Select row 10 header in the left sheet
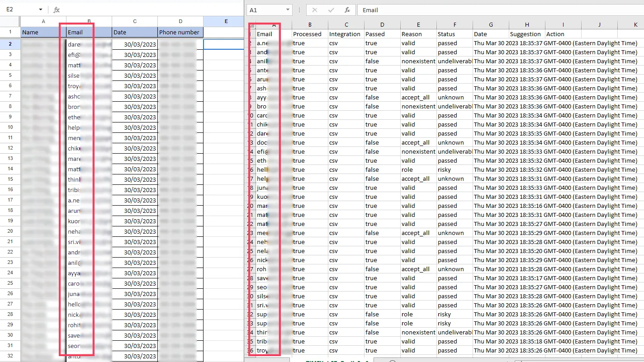Viewport: 644px width, 362px height. [10, 127]
